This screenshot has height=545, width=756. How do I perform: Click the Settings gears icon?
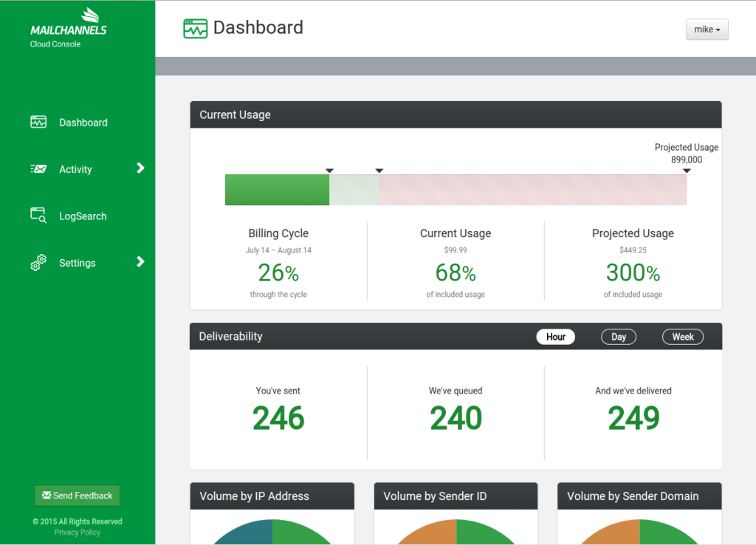click(38, 262)
